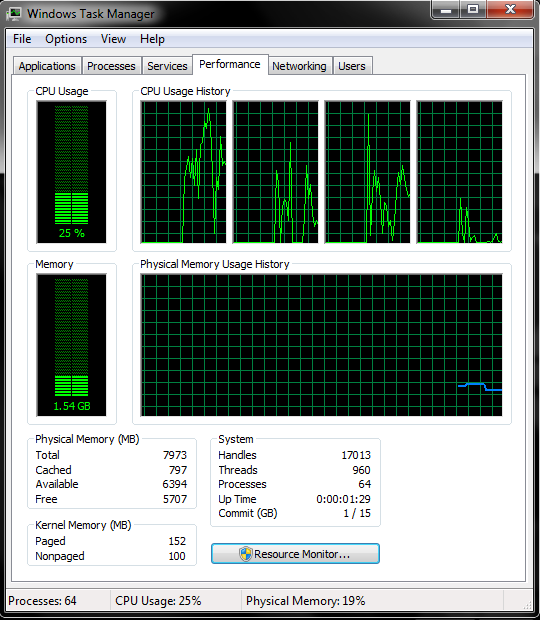
Task: Switch to the Applications tab
Action: click(x=47, y=66)
